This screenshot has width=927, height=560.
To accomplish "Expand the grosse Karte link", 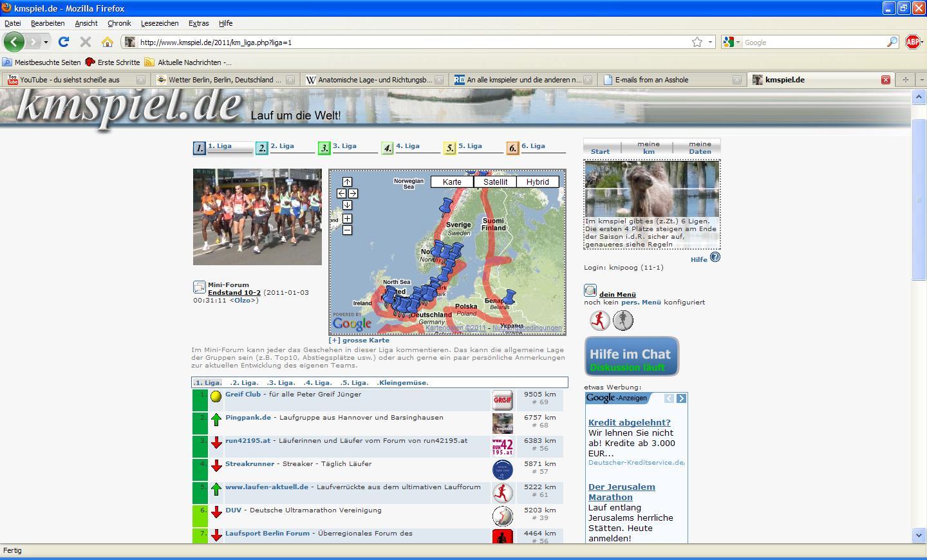I will click(359, 340).
